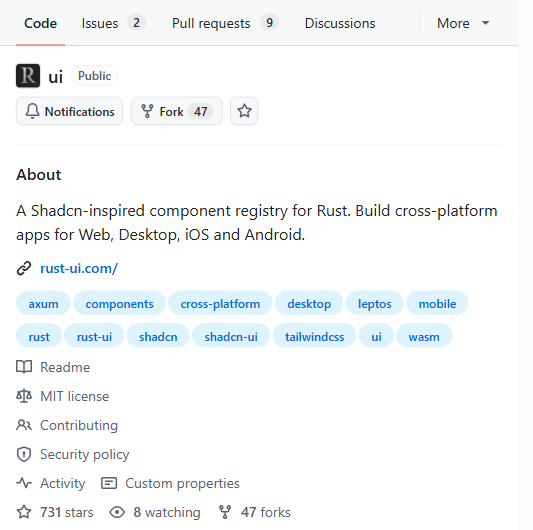Open the desktop topic tag
Screen dimensions: 533x530
(x=309, y=303)
